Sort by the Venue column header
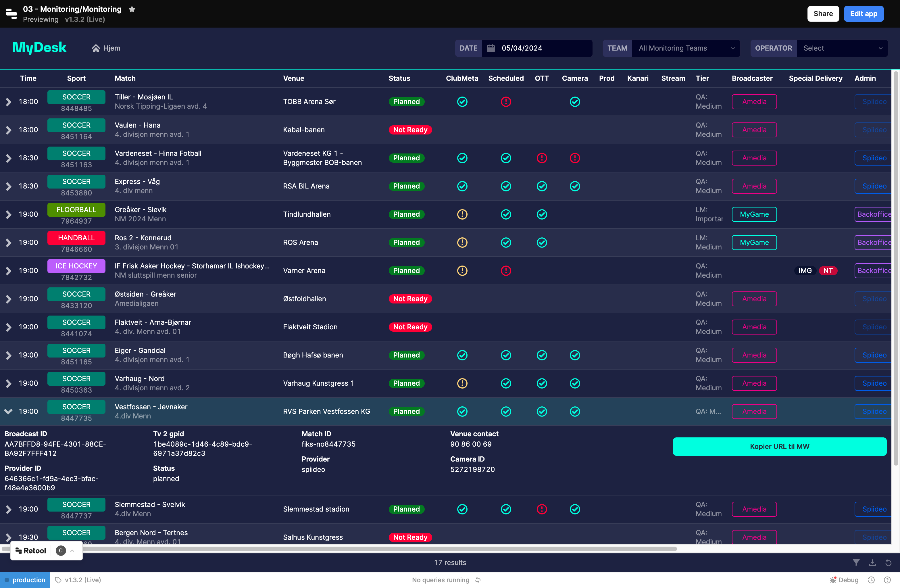 pos(293,78)
